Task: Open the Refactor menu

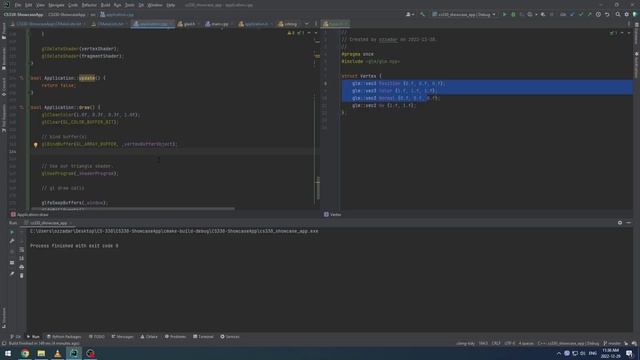Action: [89, 5]
